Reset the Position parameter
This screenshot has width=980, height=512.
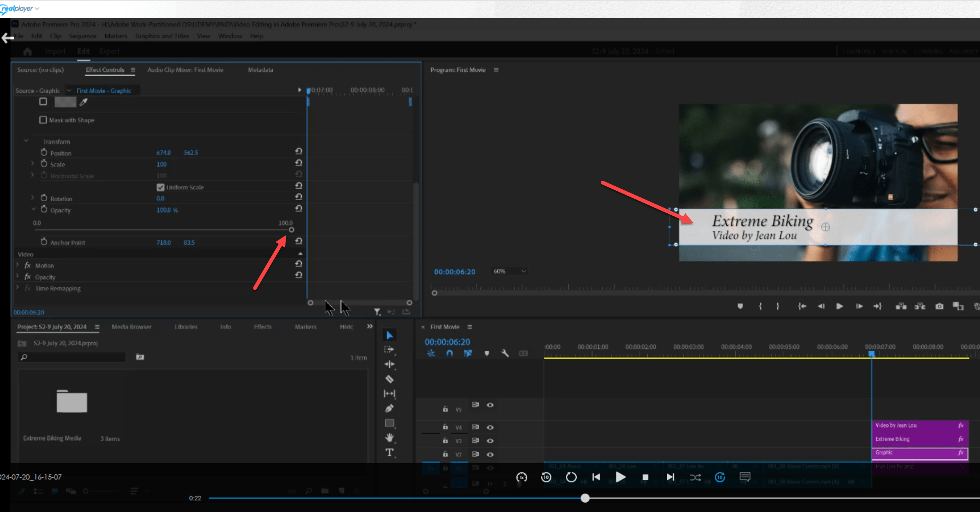[x=298, y=152]
